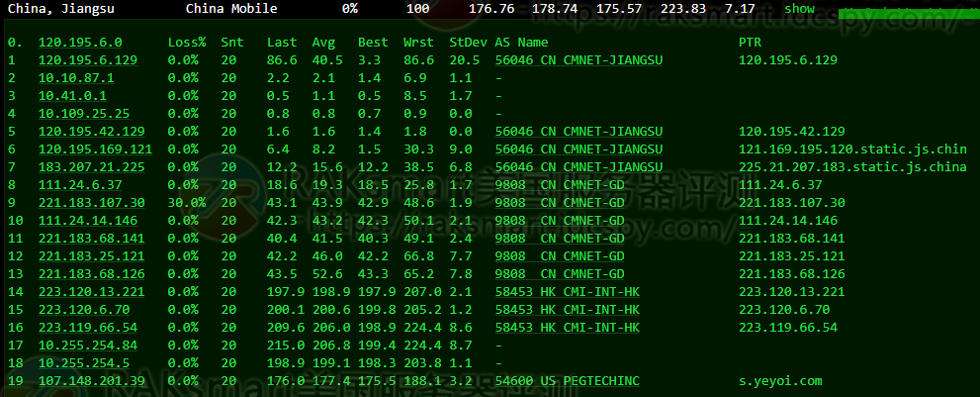
Task: Click the 'AS Name' column header
Action: tap(522, 43)
